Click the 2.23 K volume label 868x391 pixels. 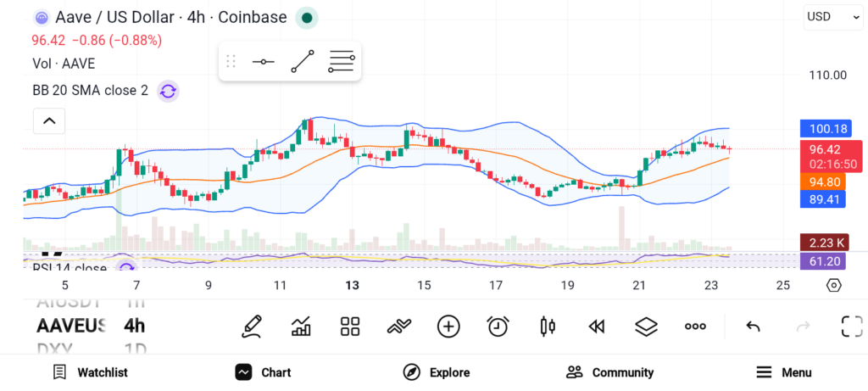pos(825,243)
